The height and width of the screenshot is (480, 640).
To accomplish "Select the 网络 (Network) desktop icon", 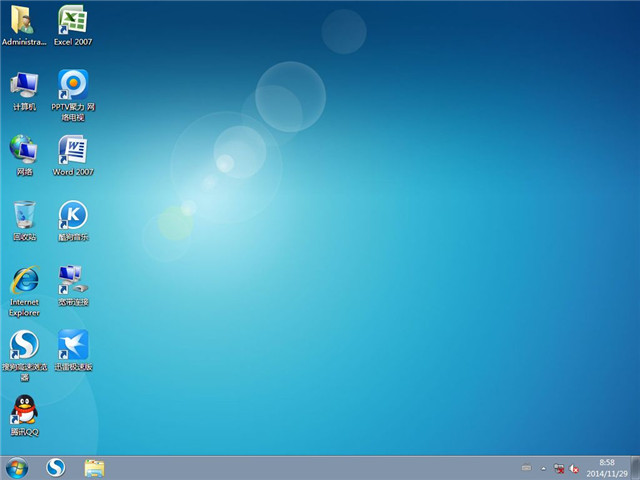I will [24, 155].
